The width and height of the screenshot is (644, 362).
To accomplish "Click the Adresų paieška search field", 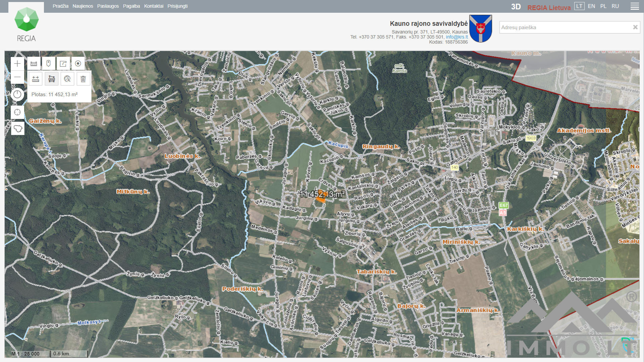I will pos(565,27).
